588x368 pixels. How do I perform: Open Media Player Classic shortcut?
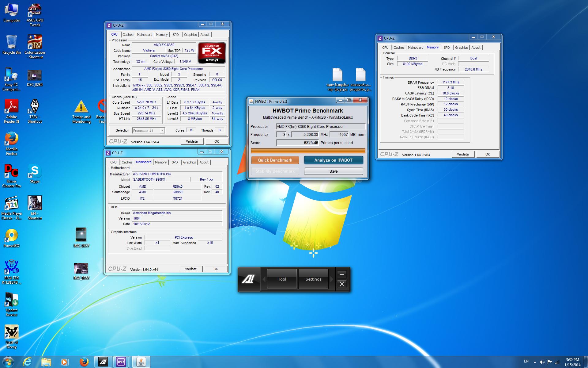tap(12, 208)
